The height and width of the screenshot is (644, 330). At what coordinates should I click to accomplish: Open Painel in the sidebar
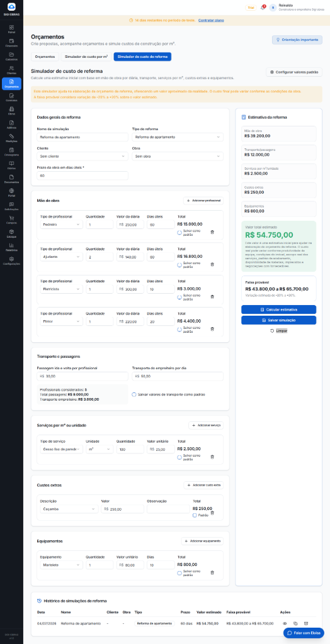point(11,29)
